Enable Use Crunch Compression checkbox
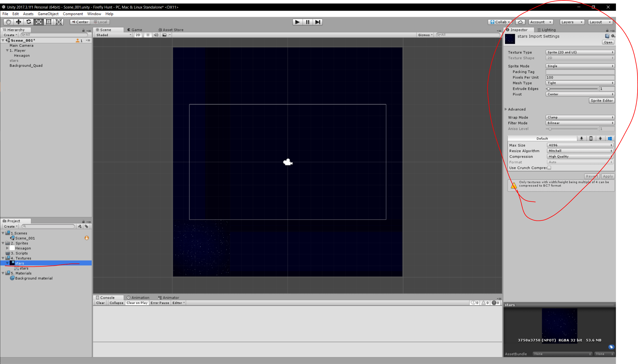The image size is (638, 364). 549,168
